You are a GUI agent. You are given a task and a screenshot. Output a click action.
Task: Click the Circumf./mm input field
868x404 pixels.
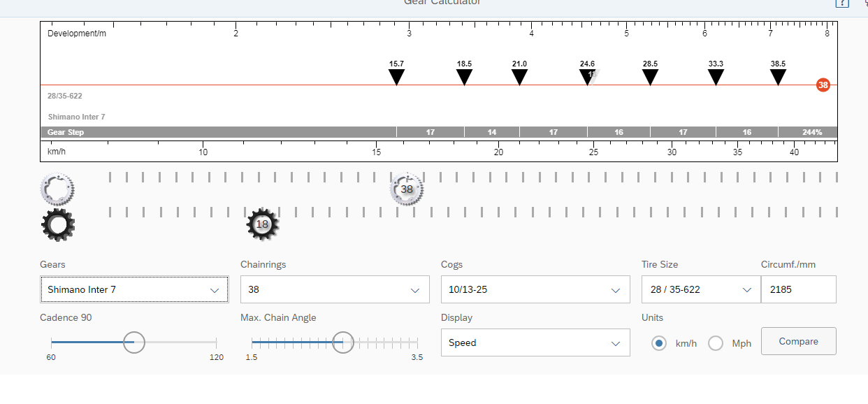pyautogui.click(x=798, y=289)
